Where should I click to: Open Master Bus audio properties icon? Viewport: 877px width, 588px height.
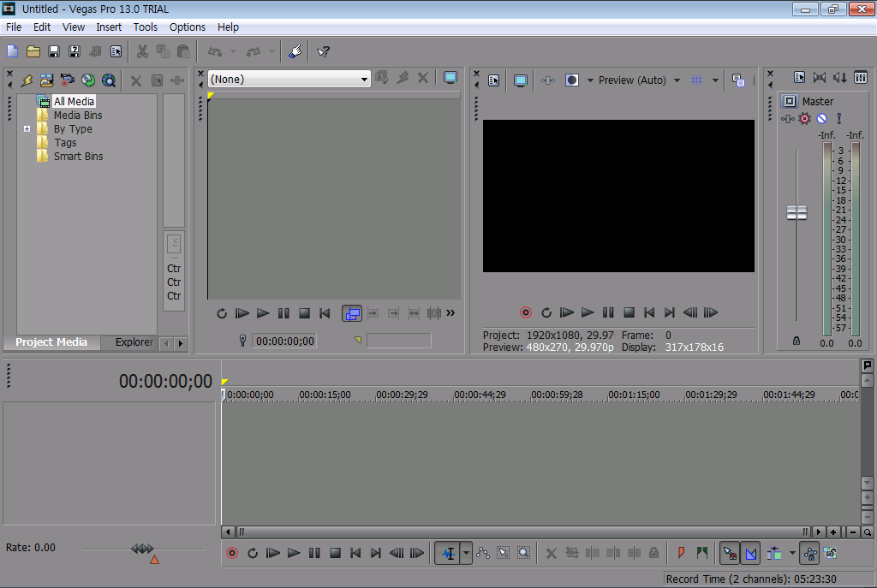coord(799,77)
